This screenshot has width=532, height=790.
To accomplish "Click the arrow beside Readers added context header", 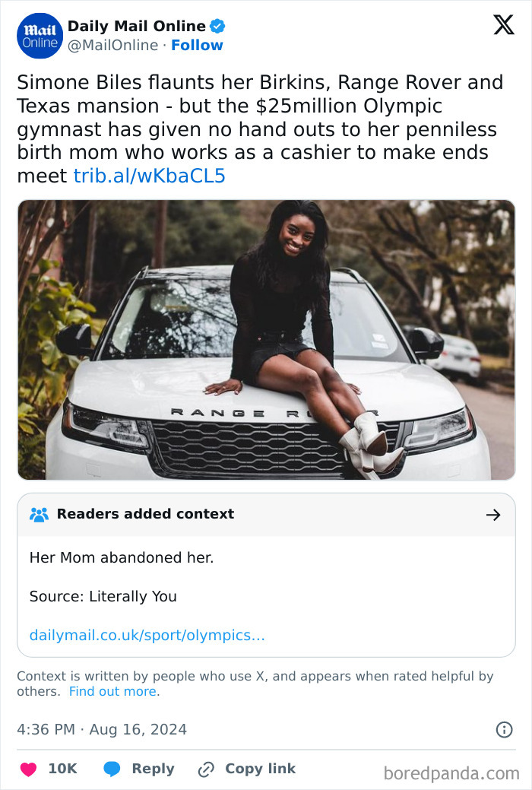I will tap(495, 513).
